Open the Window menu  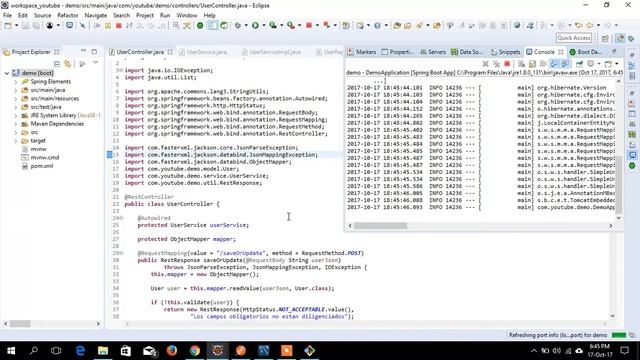[x=187, y=16]
